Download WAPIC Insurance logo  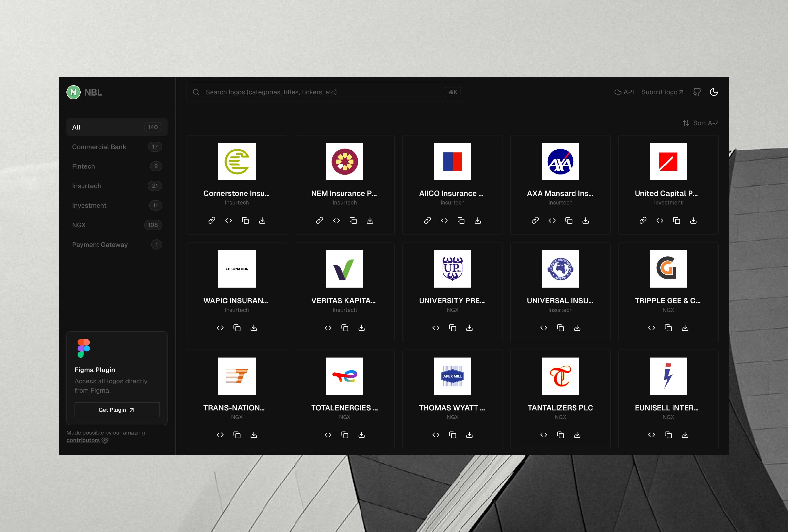[254, 328]
